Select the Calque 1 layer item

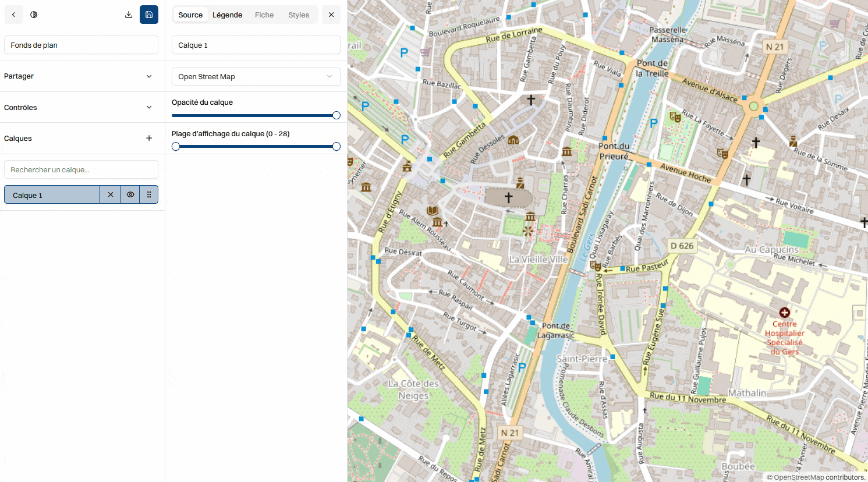click(x=52, y=195)
